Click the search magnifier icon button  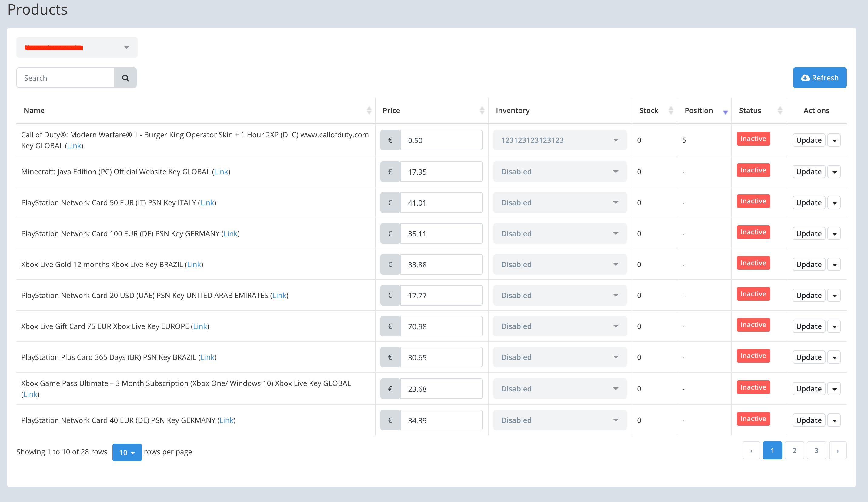[125, 78]
